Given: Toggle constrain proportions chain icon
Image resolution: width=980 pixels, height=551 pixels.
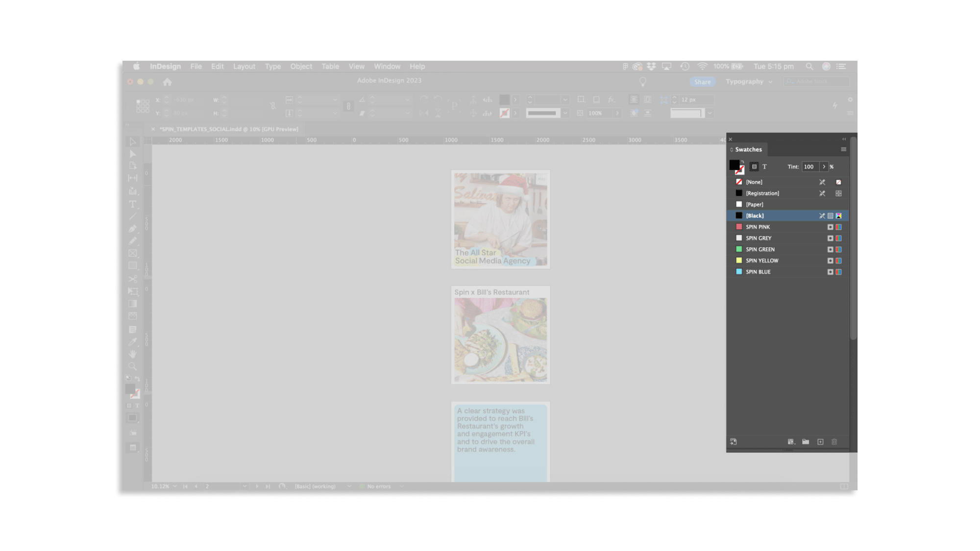Looking at the screenshot, I should click(x=273, y=106).
